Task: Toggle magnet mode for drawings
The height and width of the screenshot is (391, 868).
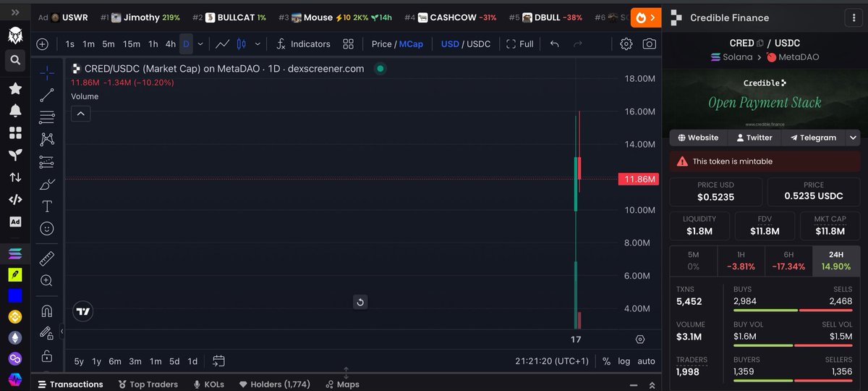Action: (46, 311)
